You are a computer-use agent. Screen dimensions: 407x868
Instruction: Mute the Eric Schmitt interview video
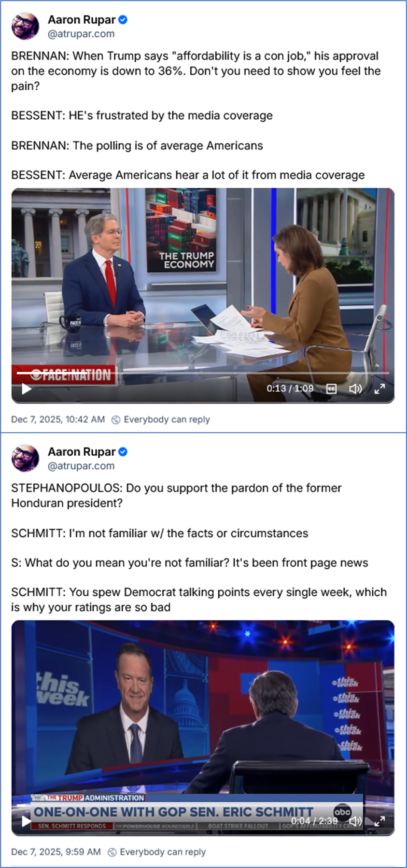tap(355, 821)
